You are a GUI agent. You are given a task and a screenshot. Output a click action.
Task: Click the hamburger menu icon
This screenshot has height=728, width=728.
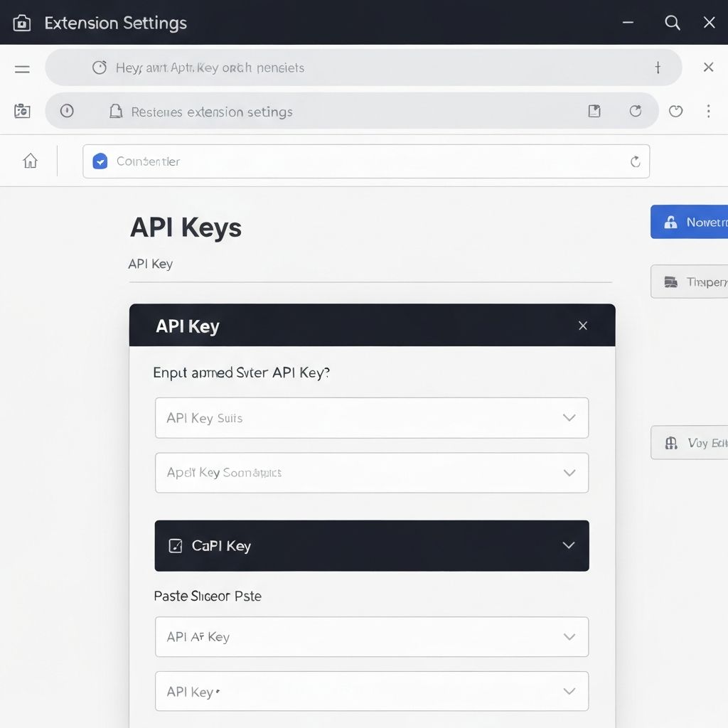[x=22, y=68]
